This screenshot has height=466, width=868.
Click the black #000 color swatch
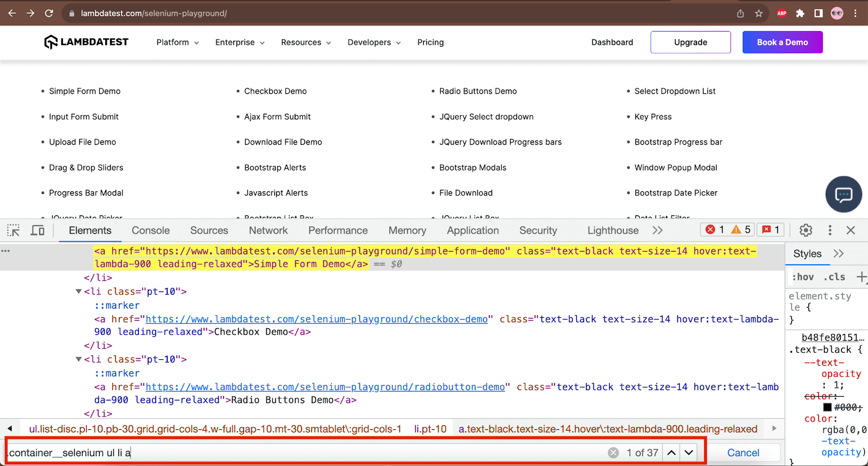[827, 407]
